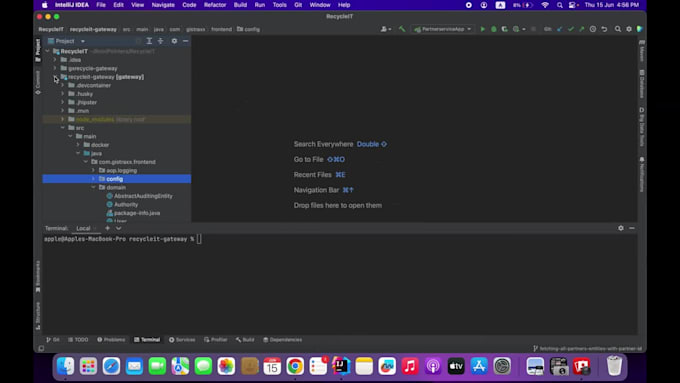Viewport: 680px width, 383px height.
Task: Open Search Everywhere magnifier in IDE toolbar
Action: point(618,29)
